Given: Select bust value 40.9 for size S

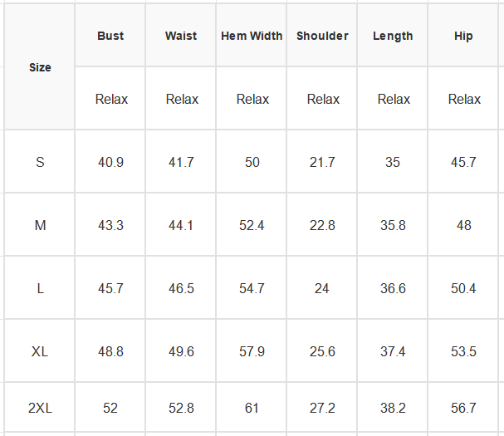Looking at the screenshot, I should click(110, 162).
